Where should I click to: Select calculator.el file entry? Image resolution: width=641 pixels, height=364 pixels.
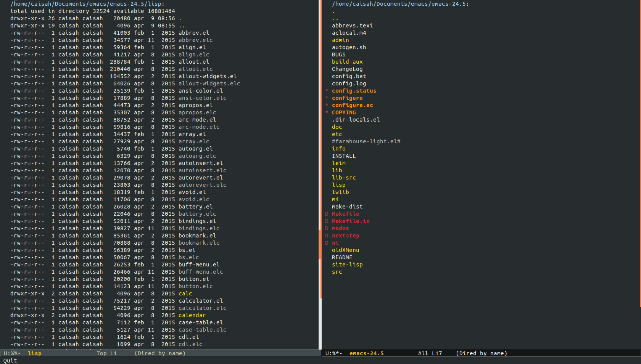pyautogui.click(x=201, y=301)
